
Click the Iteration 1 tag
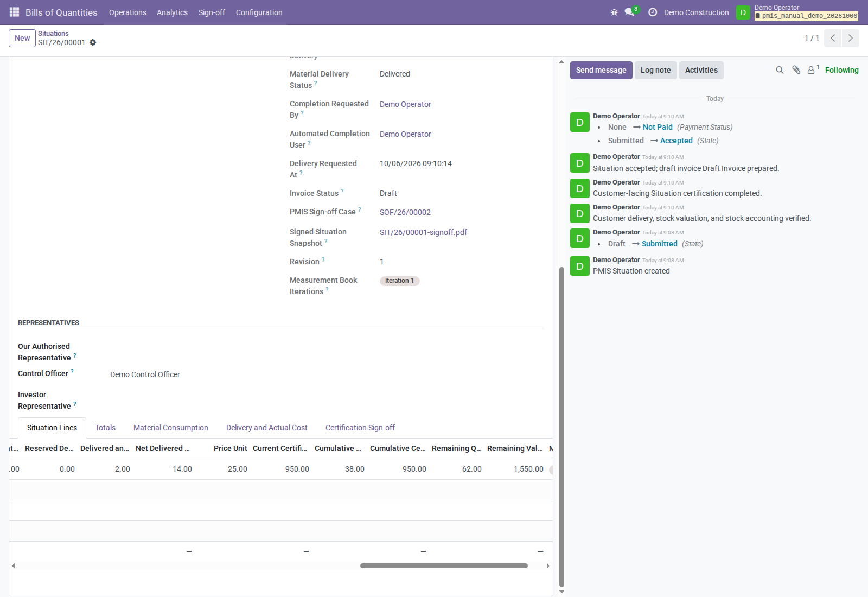(400, 281)
